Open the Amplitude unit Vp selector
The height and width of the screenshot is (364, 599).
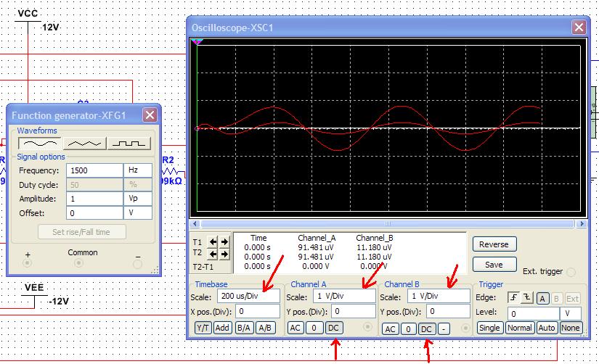click(x=138, y=199)
